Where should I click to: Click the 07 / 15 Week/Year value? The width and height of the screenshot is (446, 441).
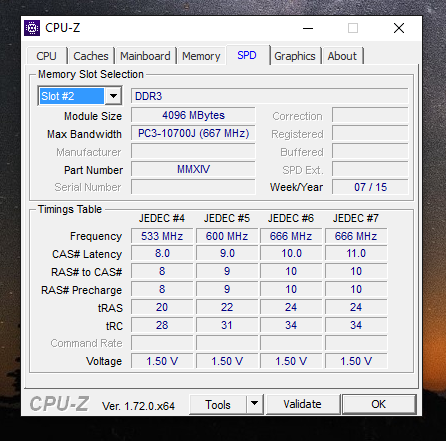pyautogui.click(x=370, y=187)
